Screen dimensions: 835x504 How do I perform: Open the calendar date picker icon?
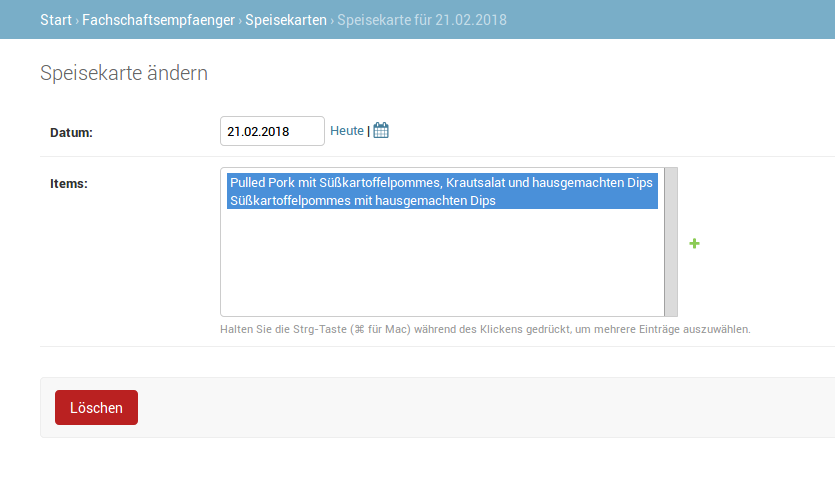381,131
